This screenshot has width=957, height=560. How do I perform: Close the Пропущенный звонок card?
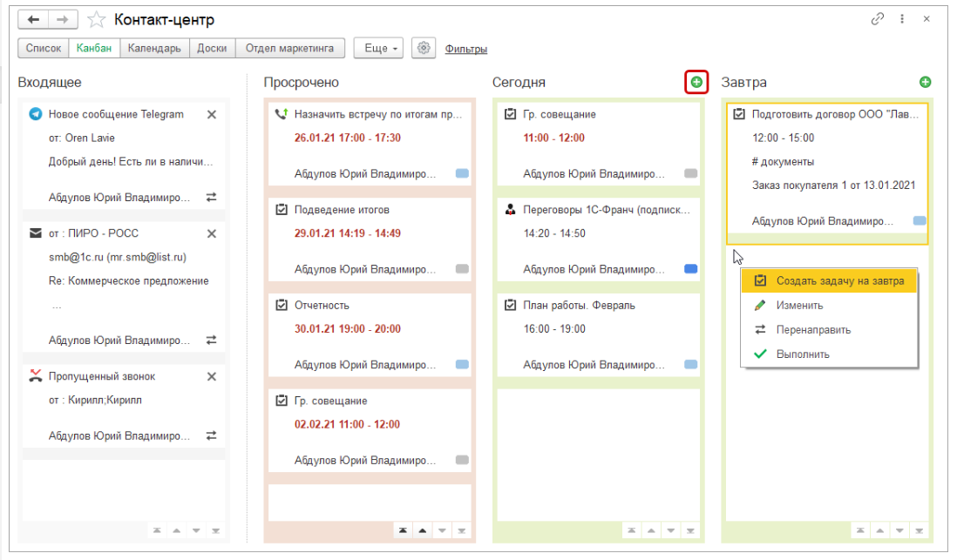[x=211, y=377]
